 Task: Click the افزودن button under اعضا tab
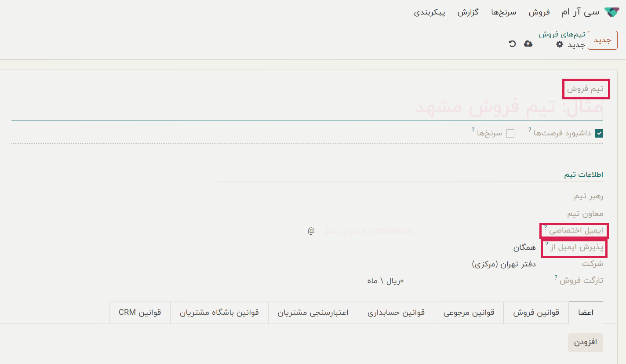[x=586, y=342]
